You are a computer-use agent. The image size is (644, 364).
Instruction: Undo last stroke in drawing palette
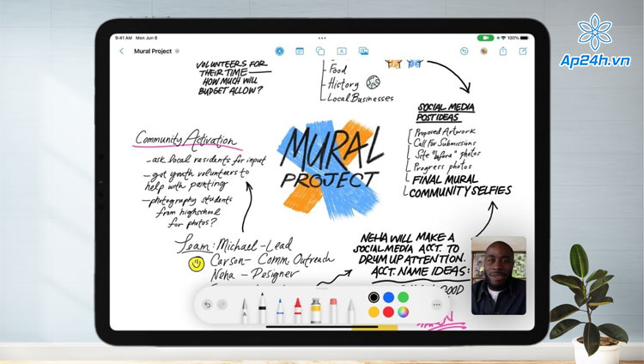(x=208, y=305)
